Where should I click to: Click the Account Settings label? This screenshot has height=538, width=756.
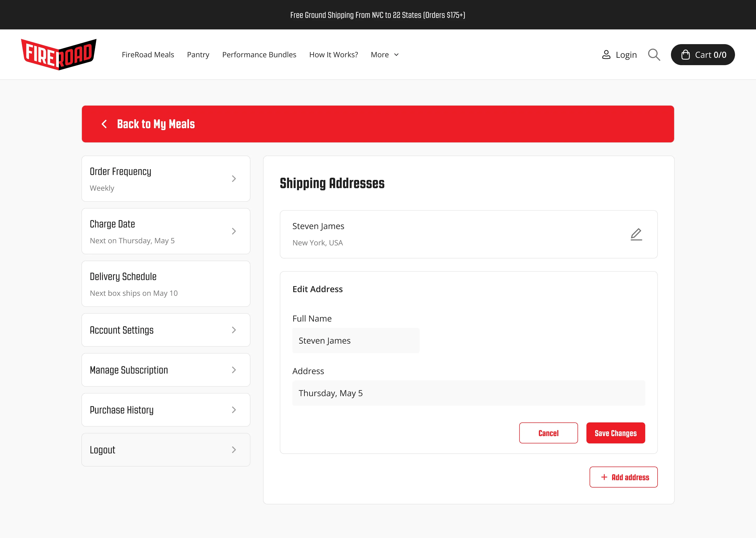pos(122,330)
